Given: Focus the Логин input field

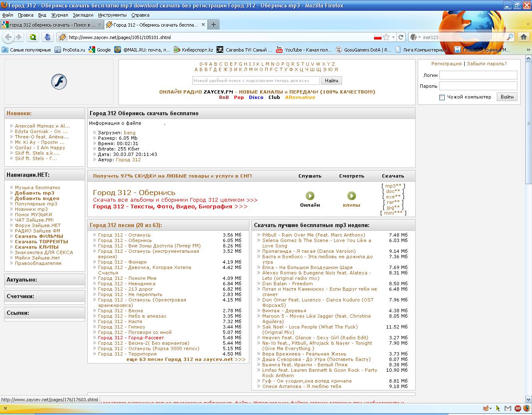Looking at the screenshot, I should coord(478,75).
